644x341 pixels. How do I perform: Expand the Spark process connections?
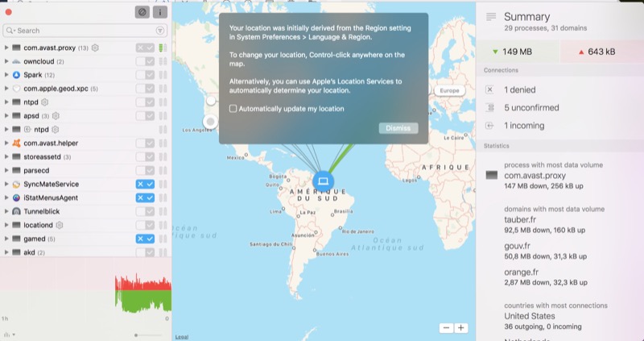click(6, 75)
